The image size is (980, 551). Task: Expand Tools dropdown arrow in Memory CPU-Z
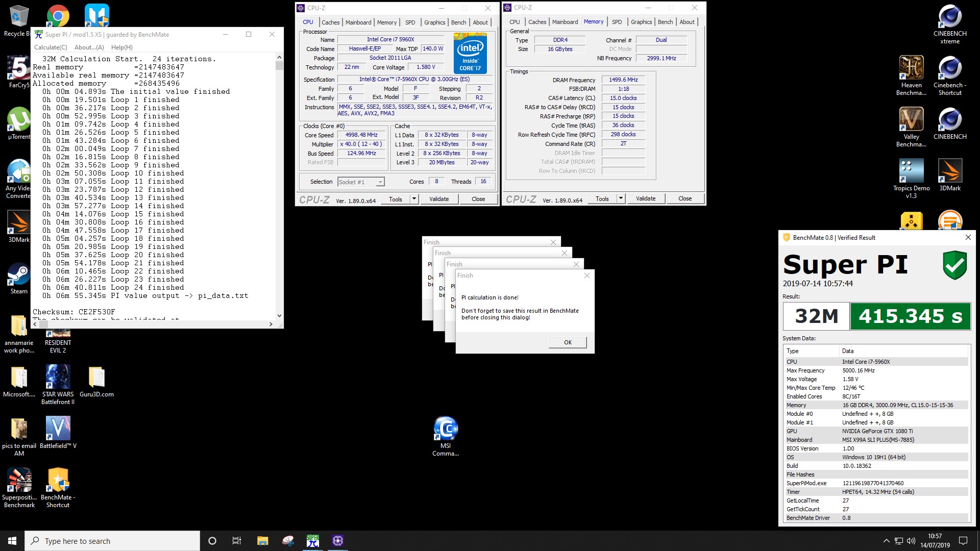(x=621, y=198)
